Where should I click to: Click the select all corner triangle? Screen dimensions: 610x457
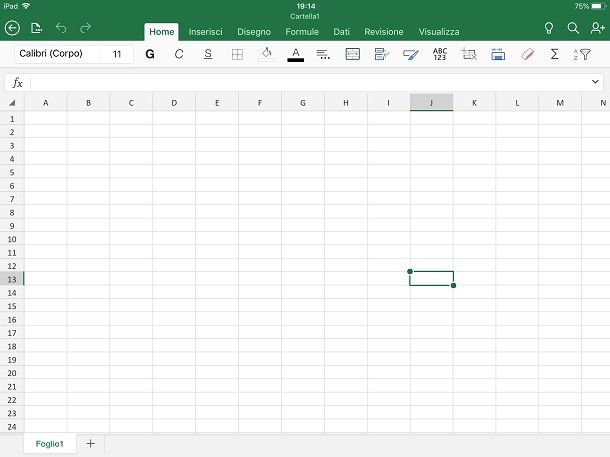coord(12,103)
